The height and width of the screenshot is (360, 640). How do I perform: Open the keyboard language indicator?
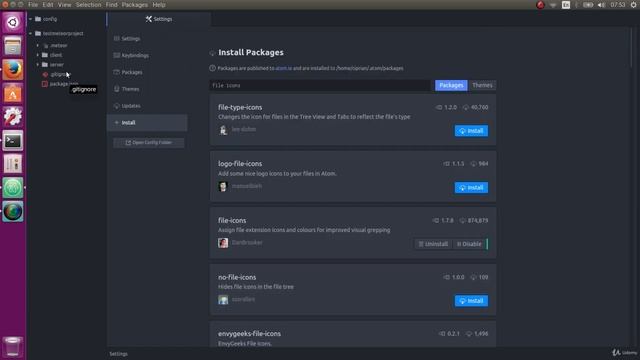click(x=566, y=5)
